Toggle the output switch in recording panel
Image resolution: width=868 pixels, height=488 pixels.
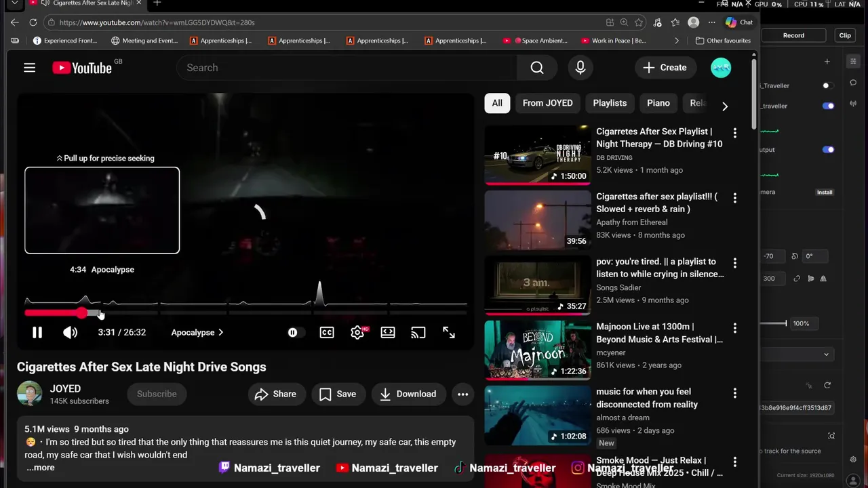(x=828, y=150)
